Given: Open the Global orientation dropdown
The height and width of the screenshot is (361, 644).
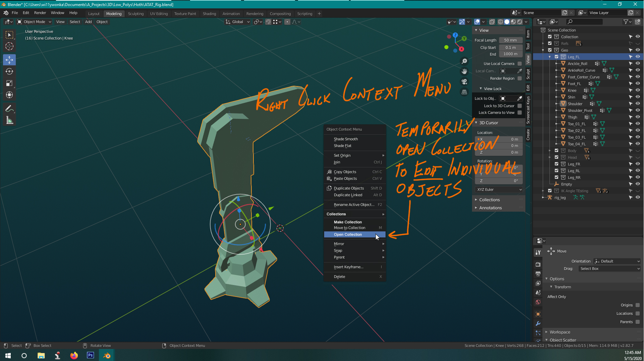Looking at the screenshot, I should point(237,22).
